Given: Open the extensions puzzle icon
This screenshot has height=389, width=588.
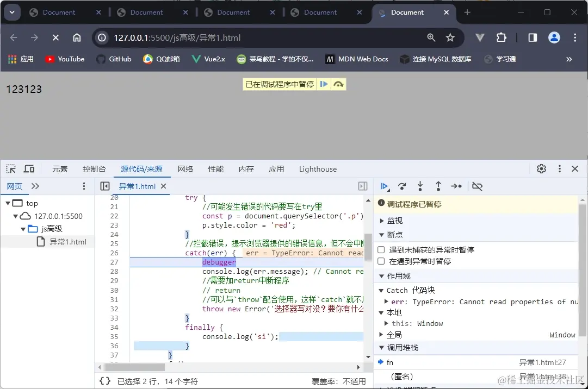Looking at the screenshot, I should point(502,37).
